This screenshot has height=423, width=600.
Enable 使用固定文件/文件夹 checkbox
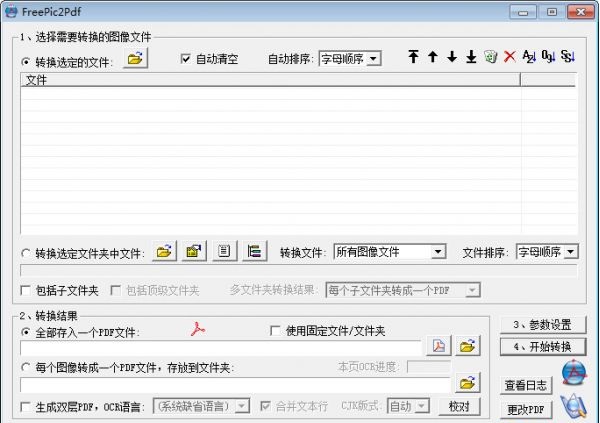pyautogui.click(x=275, y=330)
